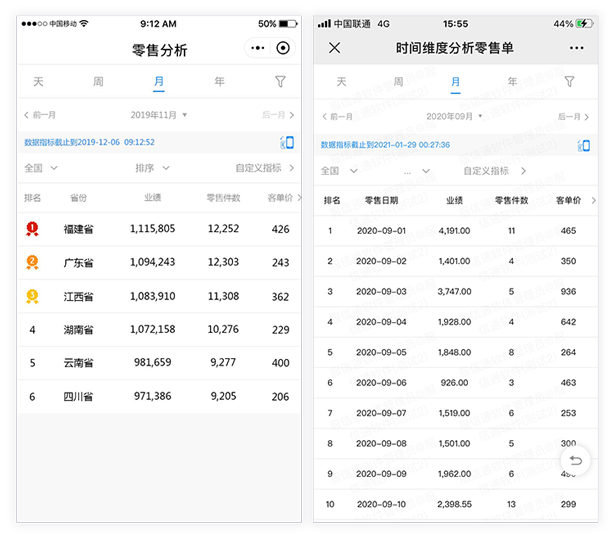614x540 pixels.
Task: Tap the 数据指标截止到2019-12-06 09:12:52 link
Action: point(89,142)
